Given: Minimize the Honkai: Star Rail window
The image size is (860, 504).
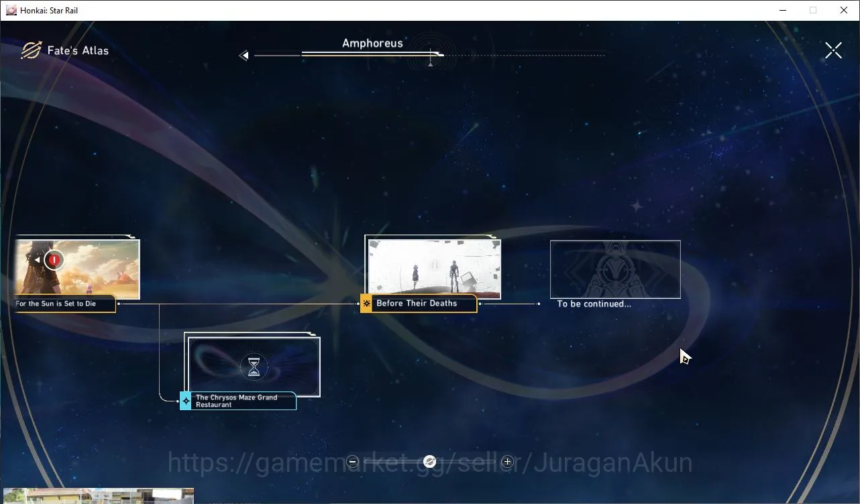Looking at the screenshot, I should 783,10.
